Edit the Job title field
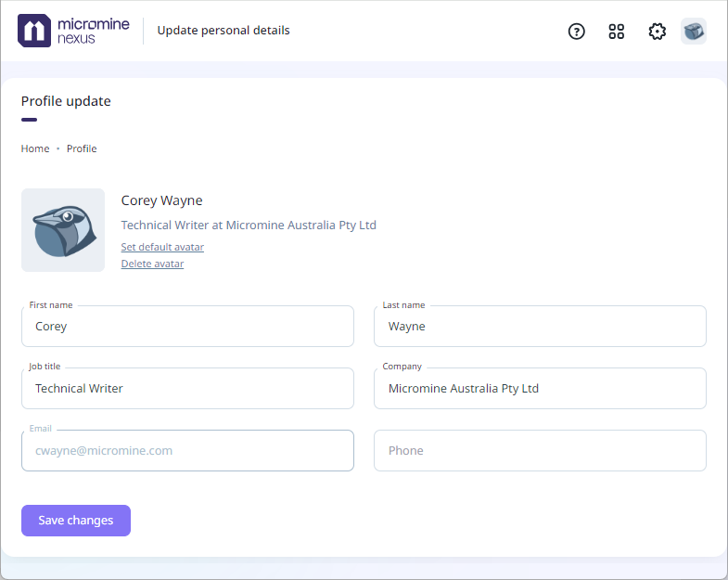 pos(187,389)
